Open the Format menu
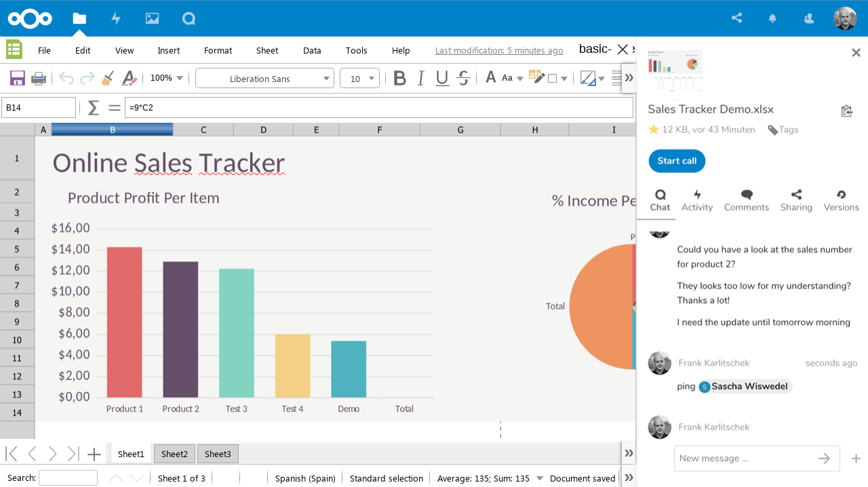Image resolution: width=868 pixels, height=487 pixels. pyautogui.click(x=218, y=50)
